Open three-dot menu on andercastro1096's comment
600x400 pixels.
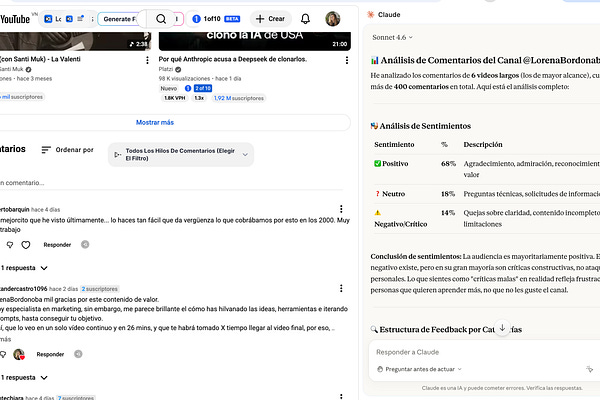(x=341, y=288)
